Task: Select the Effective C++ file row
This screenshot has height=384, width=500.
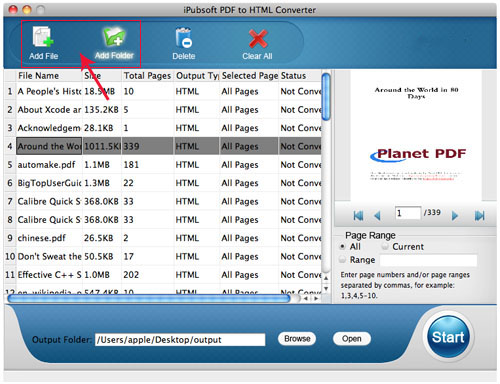Action: point(163,275)
